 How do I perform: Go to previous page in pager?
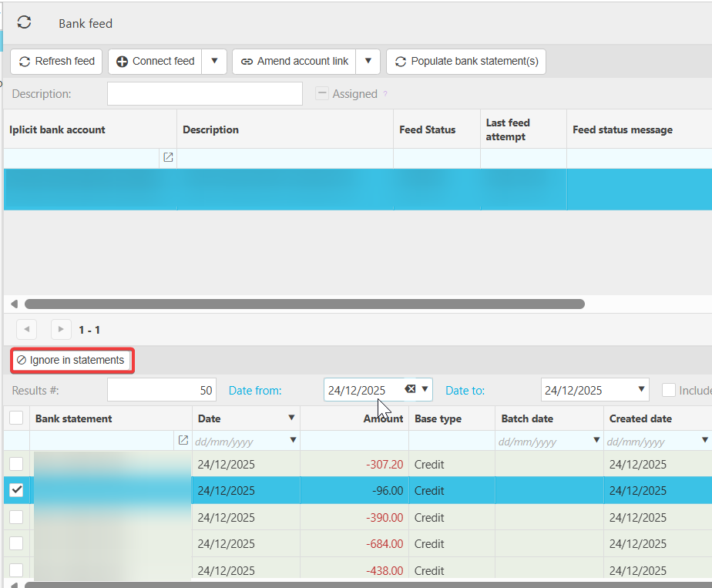[27, 329]
